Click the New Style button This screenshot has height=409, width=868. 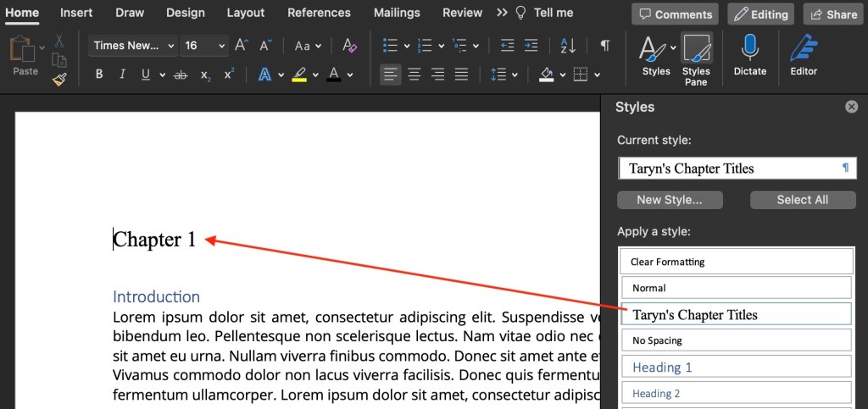click(x=670, y=200)
